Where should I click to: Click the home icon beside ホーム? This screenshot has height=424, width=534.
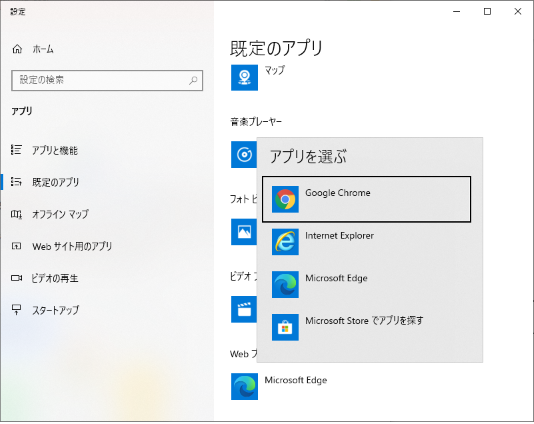coord(17,49)
